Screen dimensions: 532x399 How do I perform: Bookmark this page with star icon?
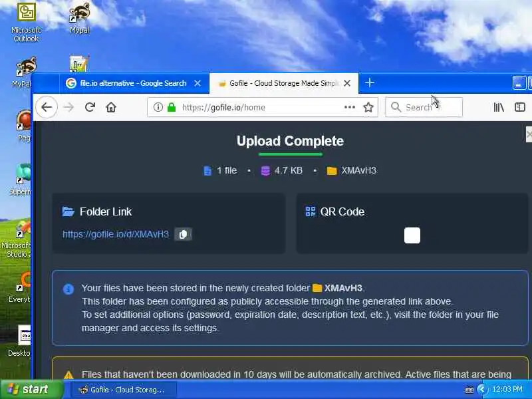(x=368, y=107)
